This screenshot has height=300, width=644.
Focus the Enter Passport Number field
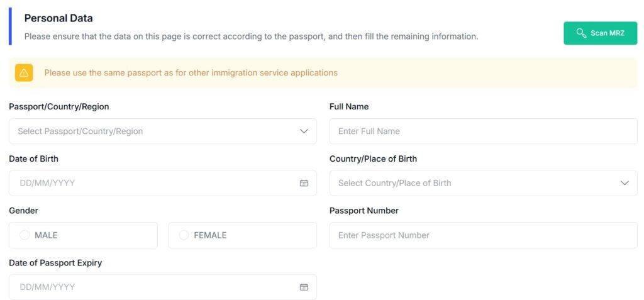[x=484, y=235]
